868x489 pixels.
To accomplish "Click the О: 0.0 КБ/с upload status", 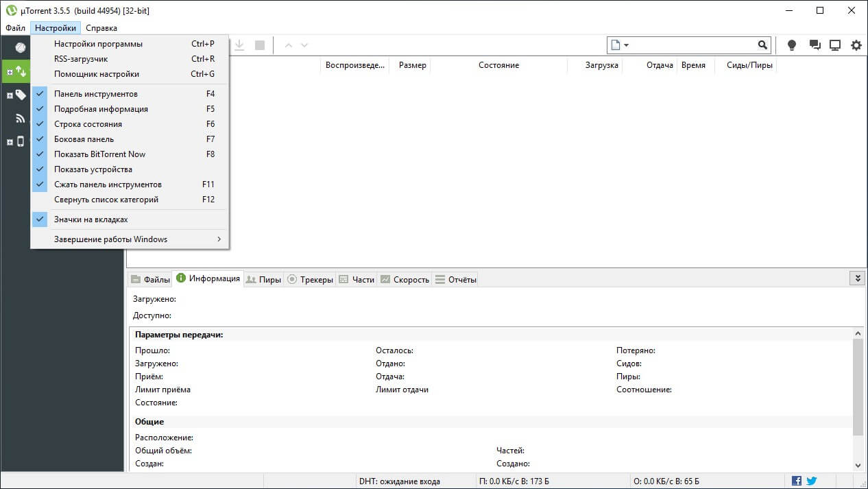I will click(x=666, y=481).
